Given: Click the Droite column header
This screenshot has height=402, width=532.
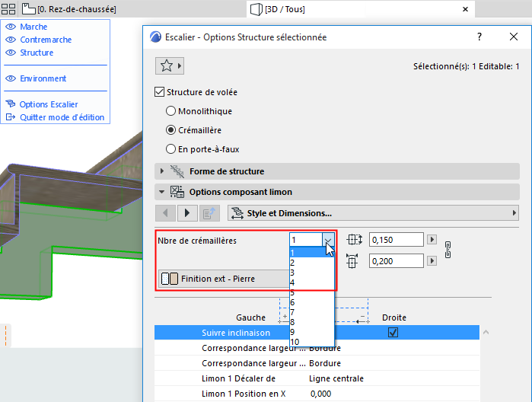Looking at the screenshot, I should point(394,317).
